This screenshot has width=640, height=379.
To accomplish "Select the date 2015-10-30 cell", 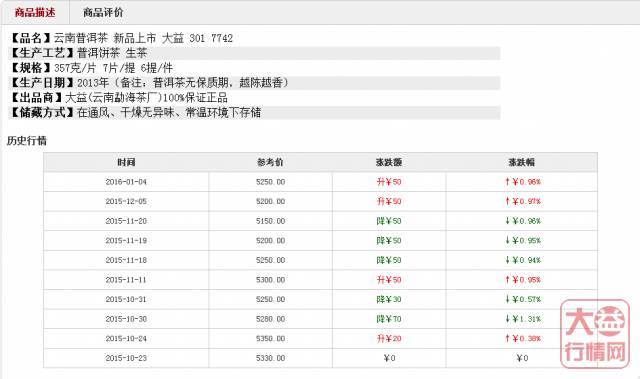I will coord(126,319).
